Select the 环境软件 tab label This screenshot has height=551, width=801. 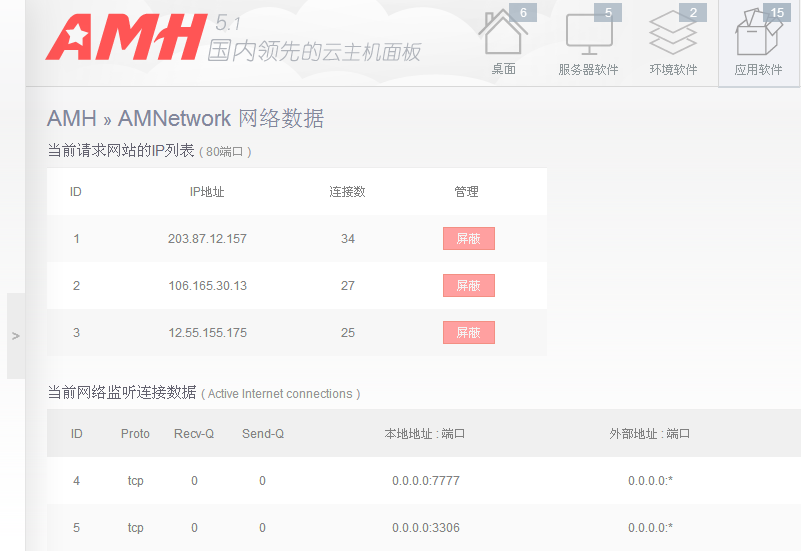(x=673, y=70)
